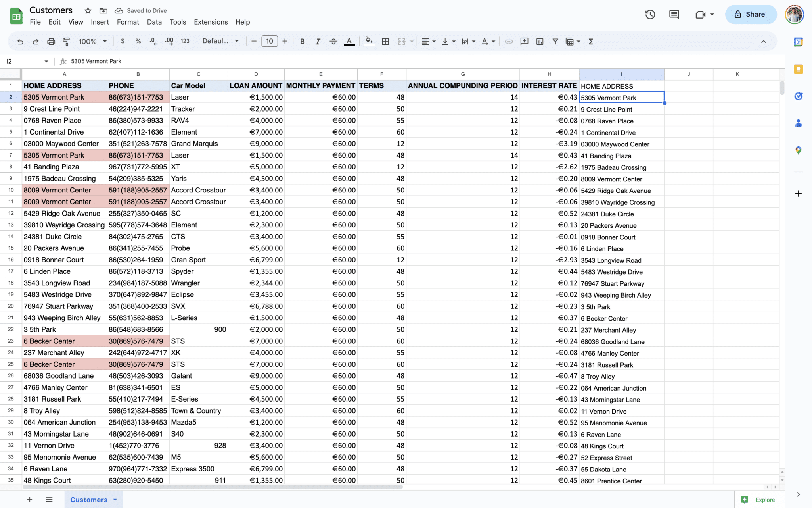This screenshot has width=812, height=508.
Task: Click the insert chart icon
Action: pos(540,41)
